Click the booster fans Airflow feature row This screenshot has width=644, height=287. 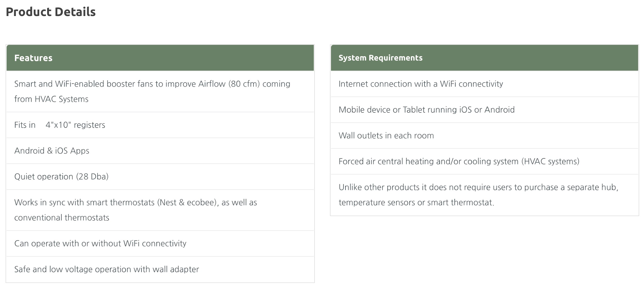pyautogui.click(x=160, y=91)
